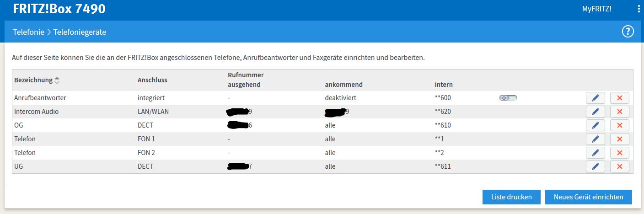Edit the UG DECT device
This screenshot has width=644, height=214.
click(x=595, y=166)
